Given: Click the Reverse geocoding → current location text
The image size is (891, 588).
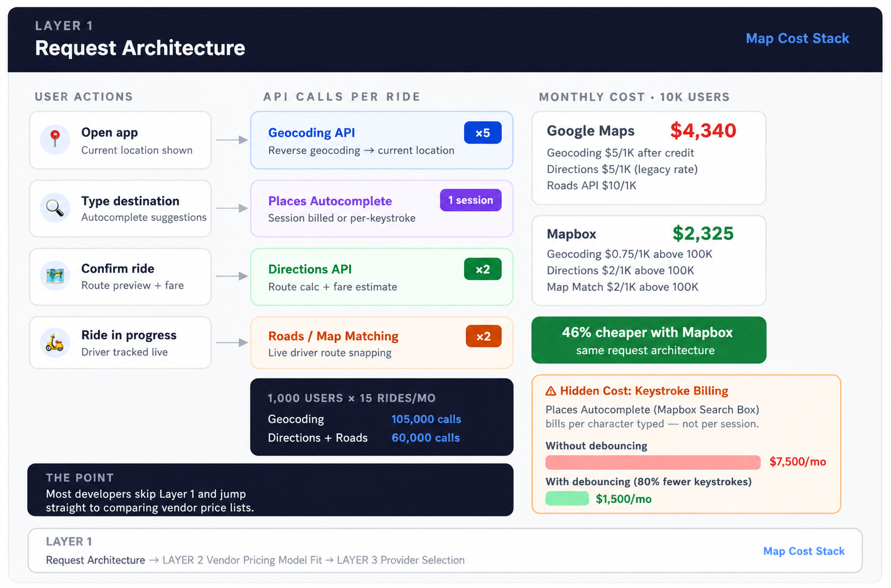Looking at the screenshot, I should 361,151.
